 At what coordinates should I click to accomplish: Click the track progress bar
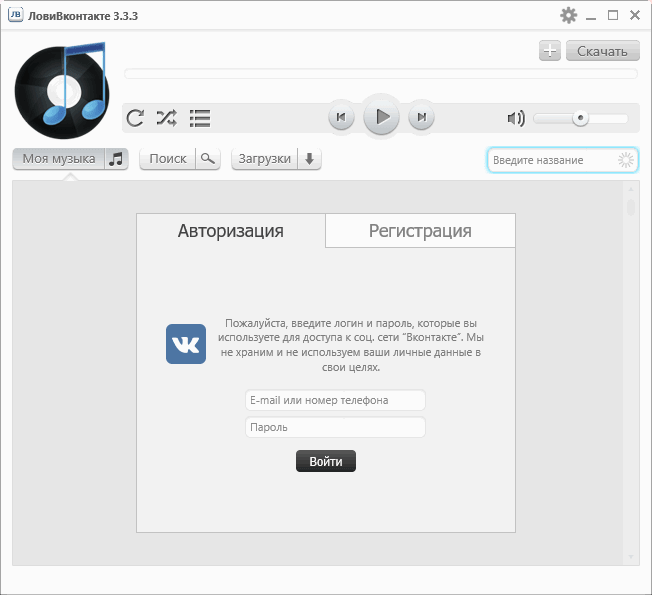(x=380, y=74)
